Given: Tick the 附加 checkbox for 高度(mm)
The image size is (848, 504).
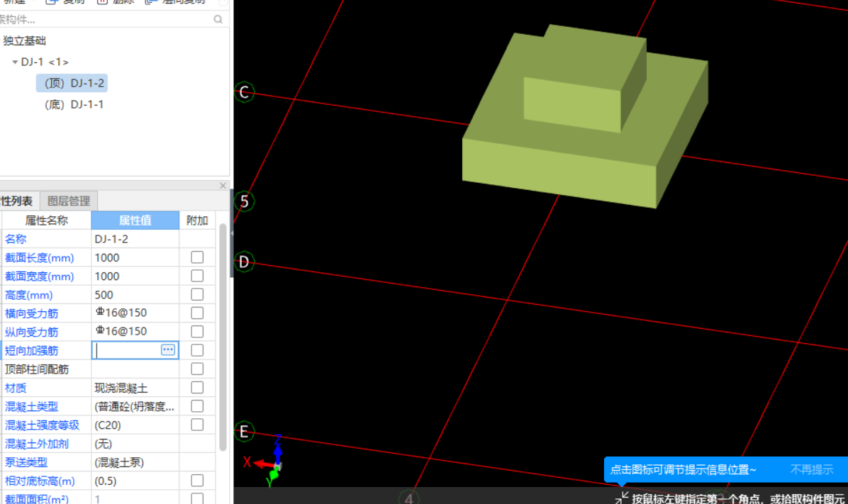Looking at the screenshot, I should coord(197,295).
